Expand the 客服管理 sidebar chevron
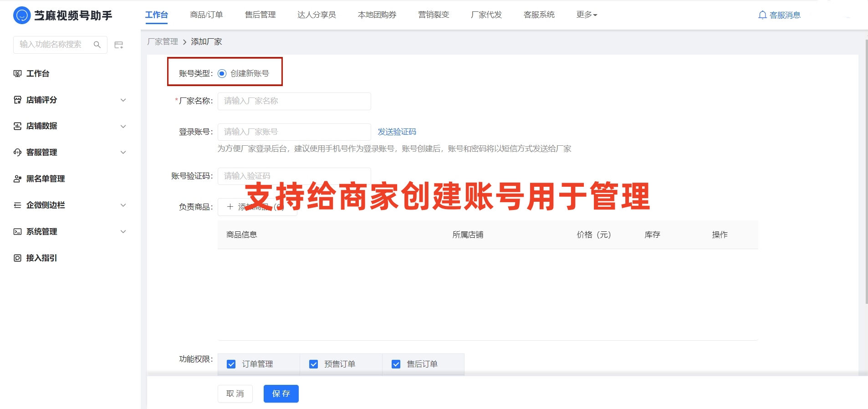868x409 pixels. [123, 152]
